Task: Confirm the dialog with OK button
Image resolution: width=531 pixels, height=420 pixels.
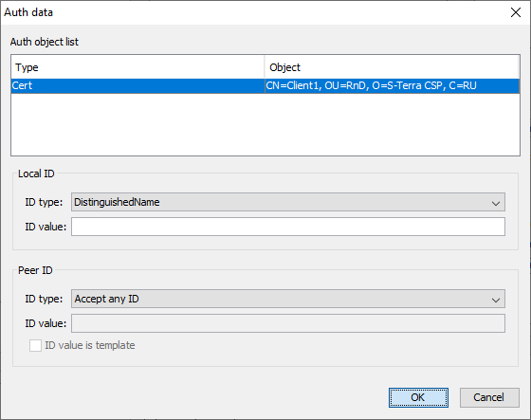Action: coord(418,397)
